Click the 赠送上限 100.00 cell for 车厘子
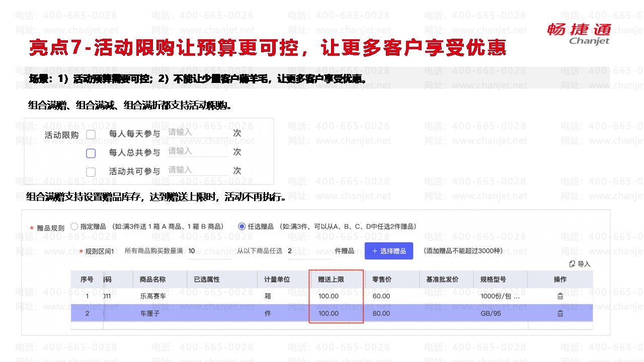 click(x=329, y=313)
